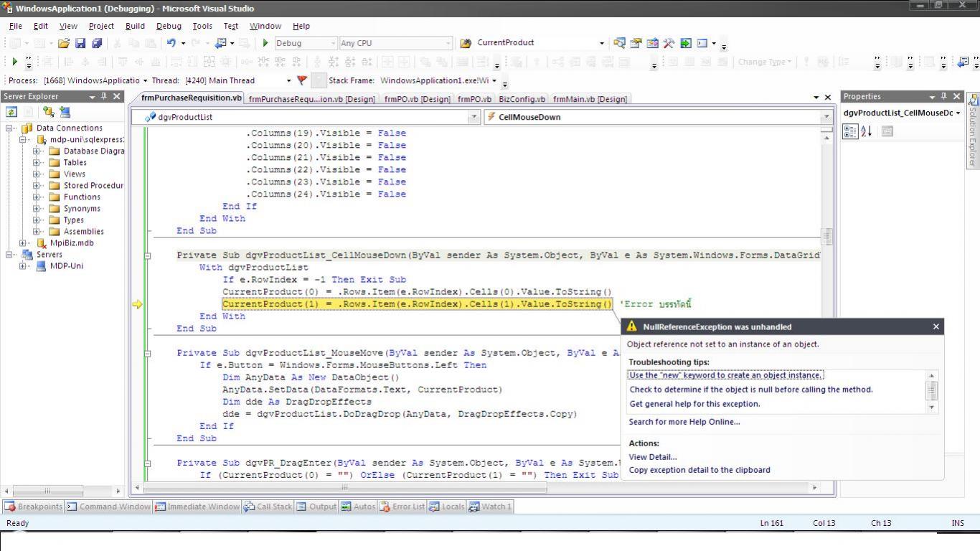Toggle auto-hide pin on Server Explorer
The image size is (980, 551).
(x=104, y=97)
